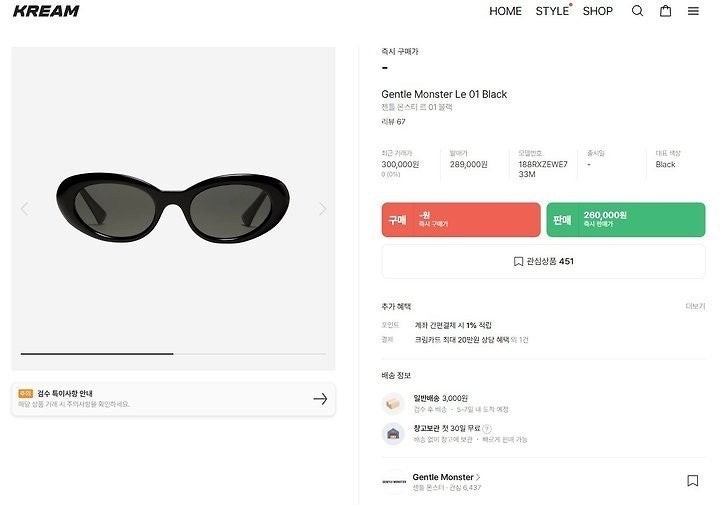Show next product image arrow
The image size is (720, 505).
pos(322,209)
